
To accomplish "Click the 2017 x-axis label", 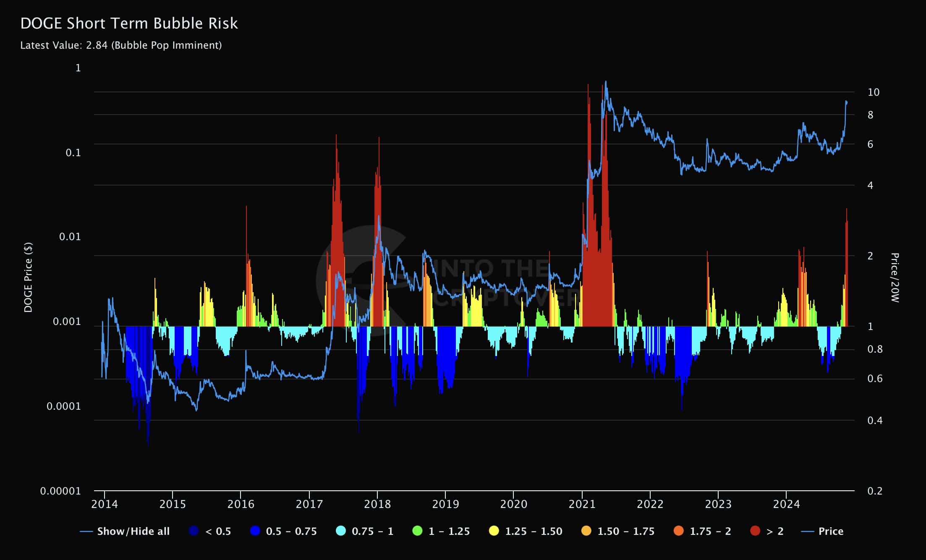I will pyautogui.click(x=309, y=504).
